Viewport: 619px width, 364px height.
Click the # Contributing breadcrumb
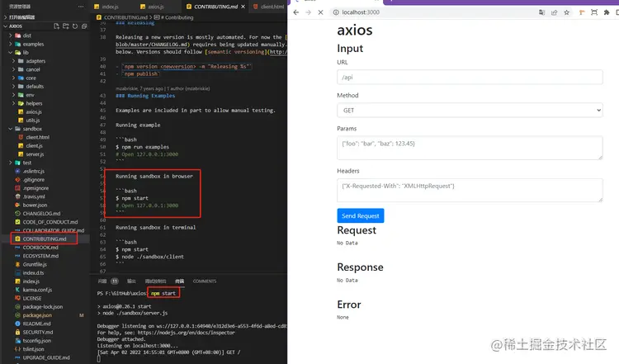point(177,17)
